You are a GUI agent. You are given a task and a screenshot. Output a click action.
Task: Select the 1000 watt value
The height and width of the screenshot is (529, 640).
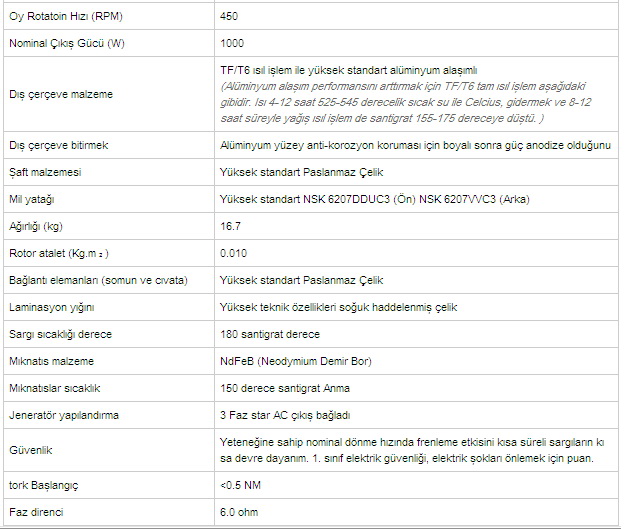point(232,43)
